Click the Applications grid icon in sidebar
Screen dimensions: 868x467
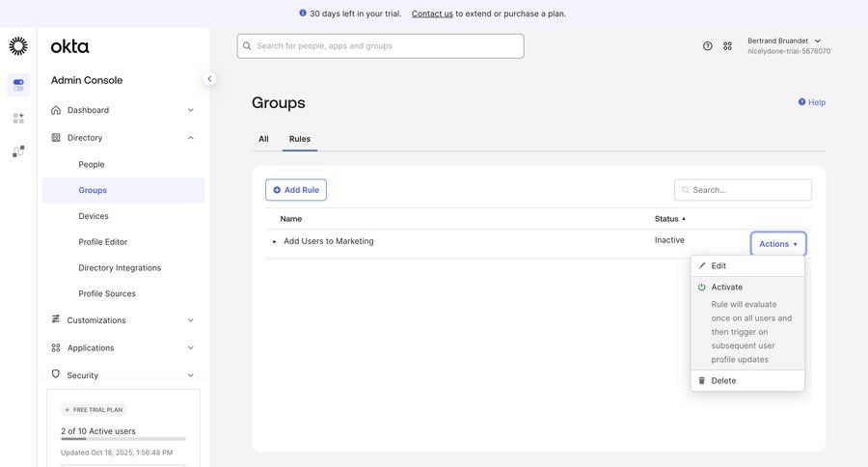56,347
